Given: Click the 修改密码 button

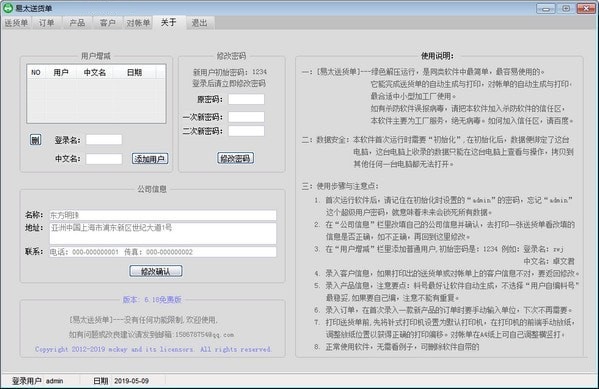Looking at the screenshot, I should click(x=235, y=158).
